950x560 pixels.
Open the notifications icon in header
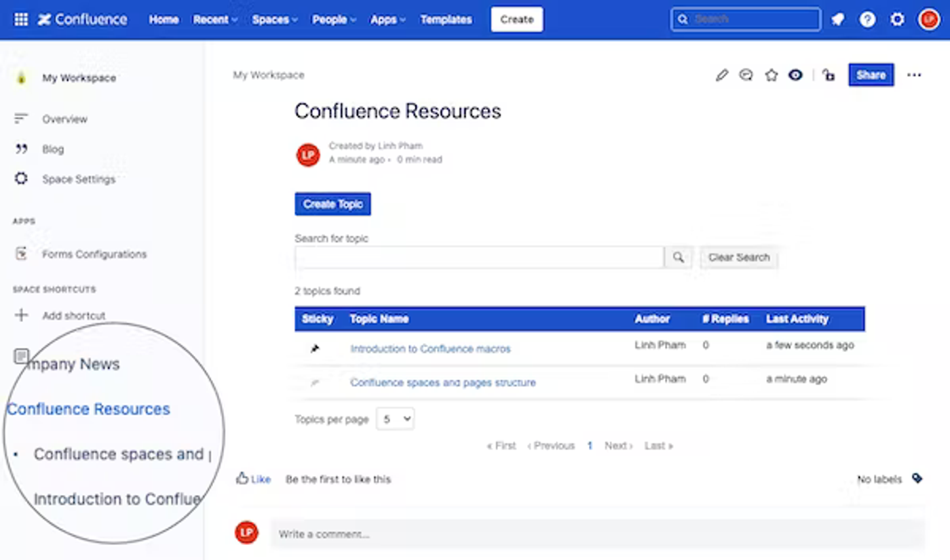(x=838, y=20)
